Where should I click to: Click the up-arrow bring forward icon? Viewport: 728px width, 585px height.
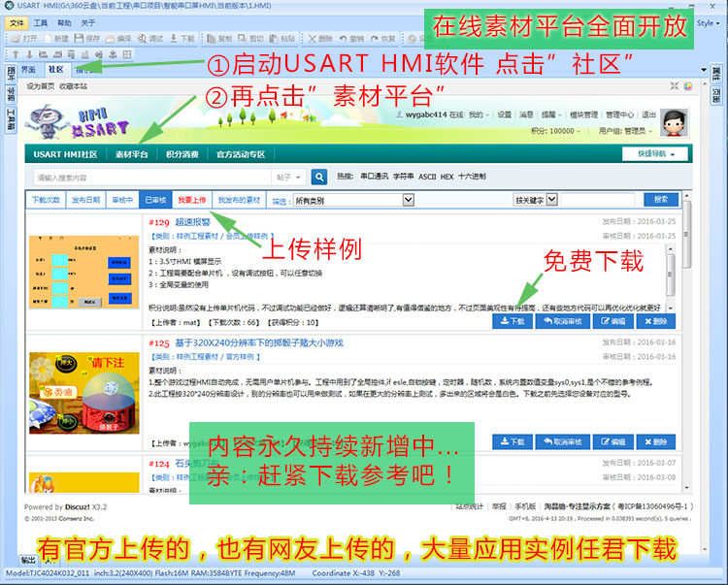point(16,54)
